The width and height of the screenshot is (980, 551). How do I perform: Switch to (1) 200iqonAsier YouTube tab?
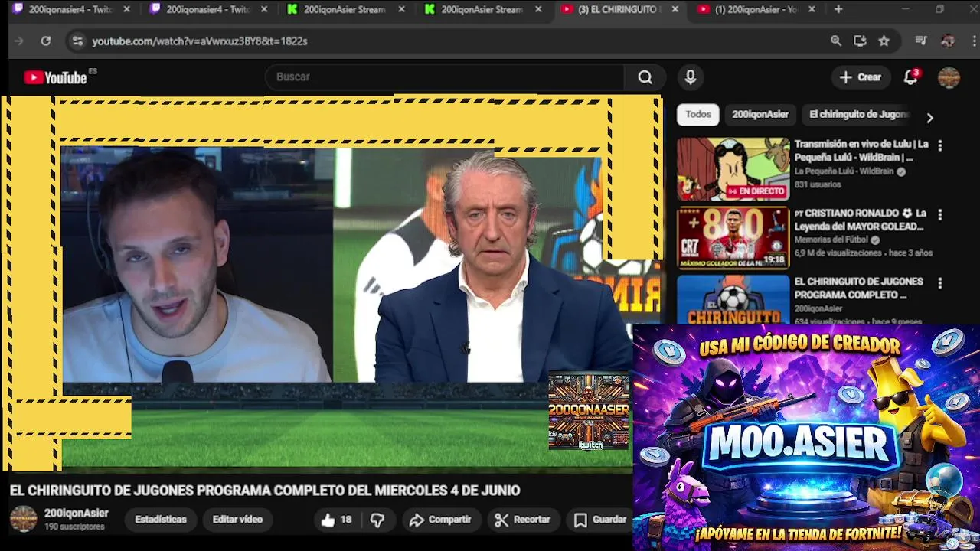755,9
